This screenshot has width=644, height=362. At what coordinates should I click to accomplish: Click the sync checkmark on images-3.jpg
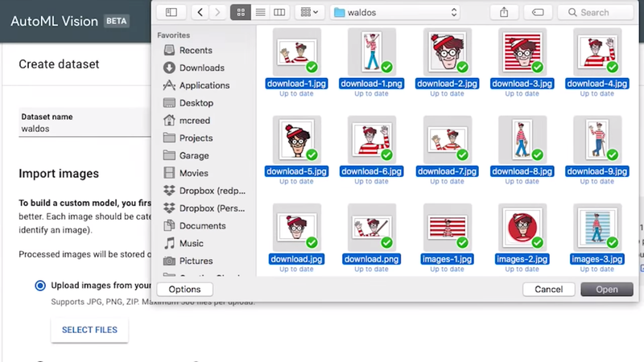click(x=613, y=243)
